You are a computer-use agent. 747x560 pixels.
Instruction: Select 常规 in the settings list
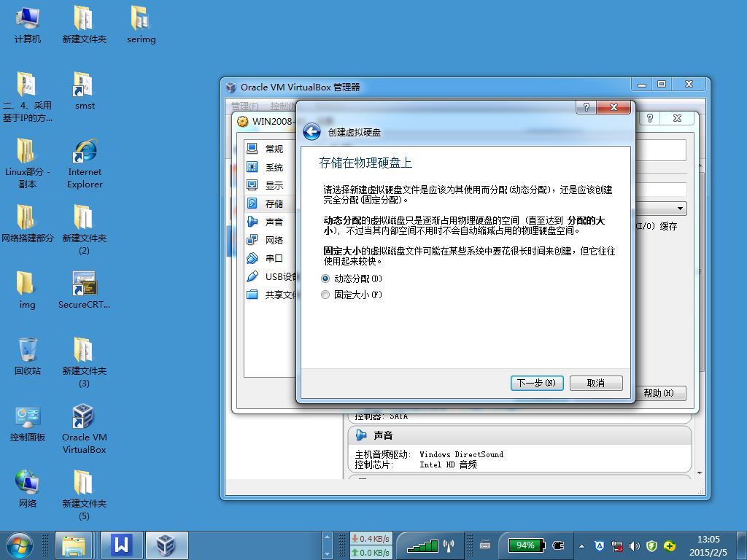pos(269,149)
